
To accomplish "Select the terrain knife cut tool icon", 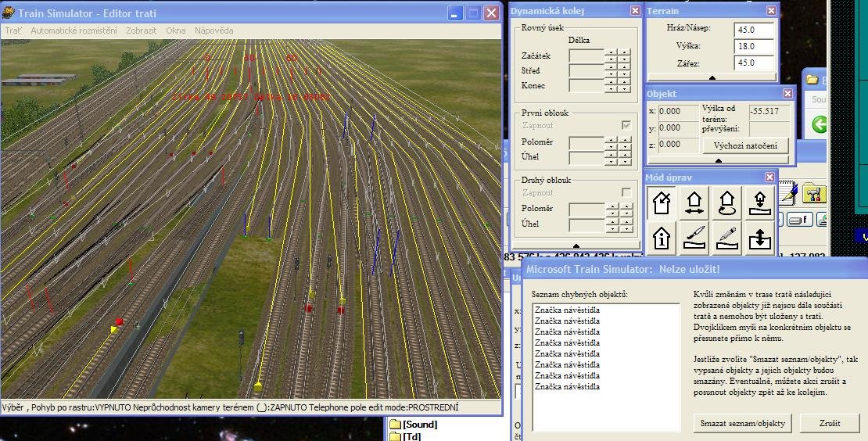I will tap(694, 238).
